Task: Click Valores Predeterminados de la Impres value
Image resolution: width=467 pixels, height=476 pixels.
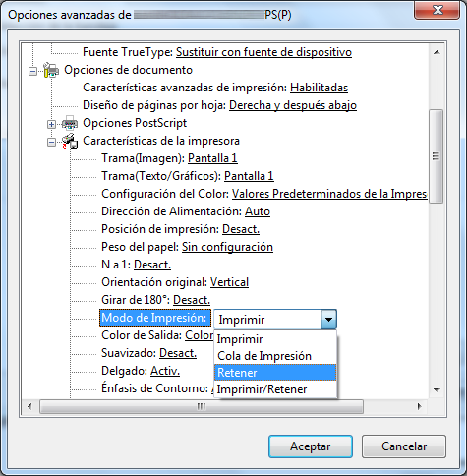Action: coord(329,194)
